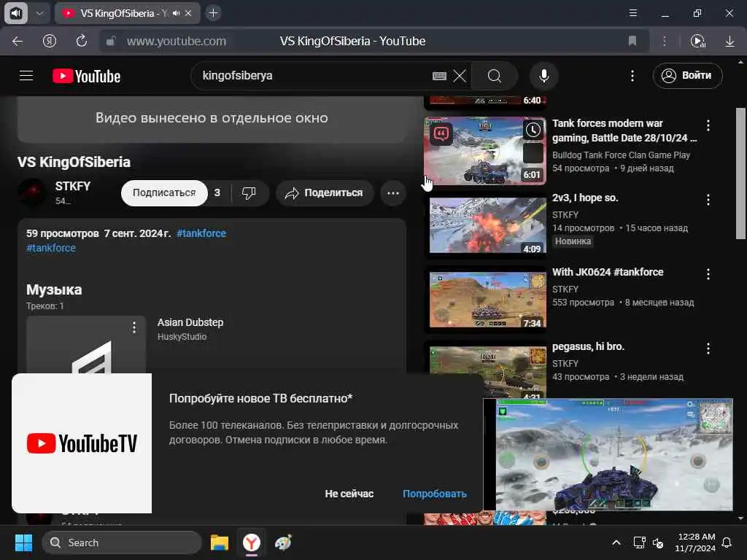Mute the VS KingOfSiberia tab audio
Viewport: 747px width, 560px height.
177,13
